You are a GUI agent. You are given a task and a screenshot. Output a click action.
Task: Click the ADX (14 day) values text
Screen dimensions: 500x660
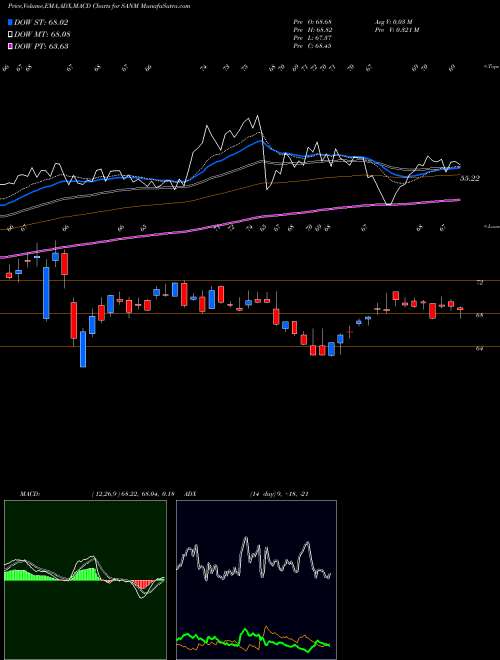click(279, 494)
